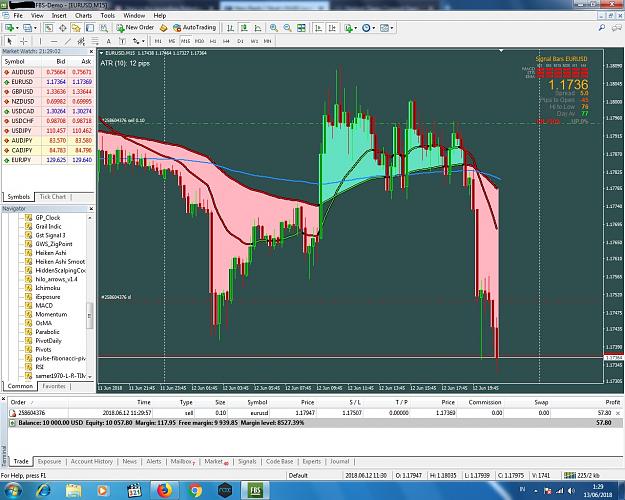This screenshot has height=500, width=625.
Task: Toggle the Terminal panel icon
Action: pos(90,28)
